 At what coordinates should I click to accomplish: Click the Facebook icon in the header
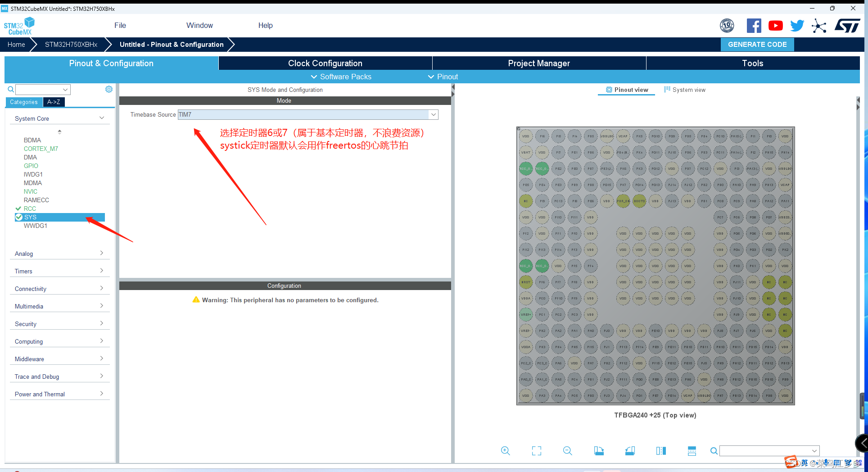754,26
